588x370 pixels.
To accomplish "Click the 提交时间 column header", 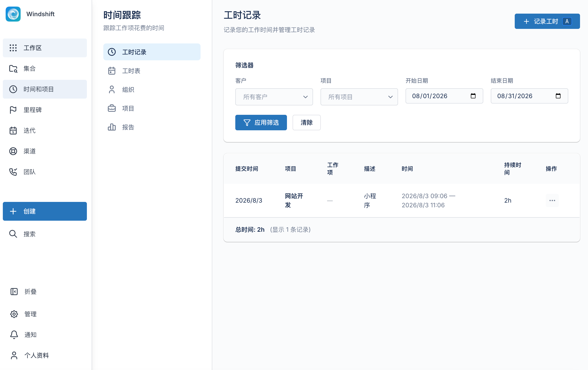I will pyautogui.click(x=247, y=169).
